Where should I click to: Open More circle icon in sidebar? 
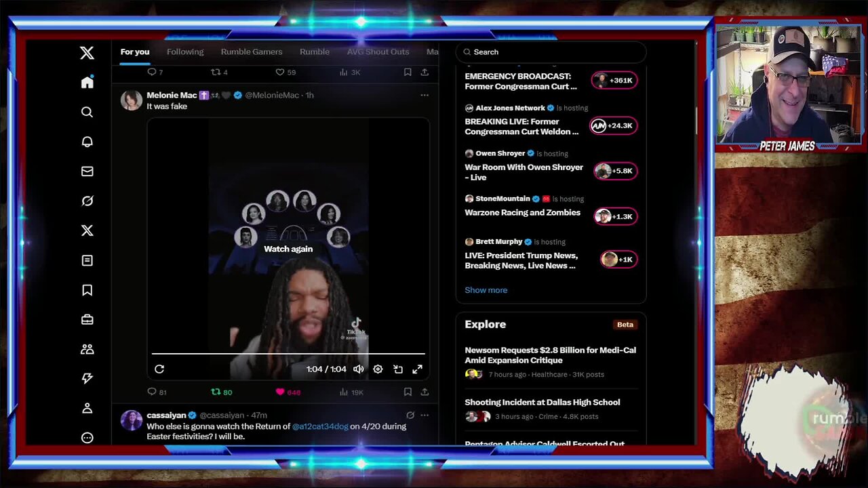click(x=87, y=438)
